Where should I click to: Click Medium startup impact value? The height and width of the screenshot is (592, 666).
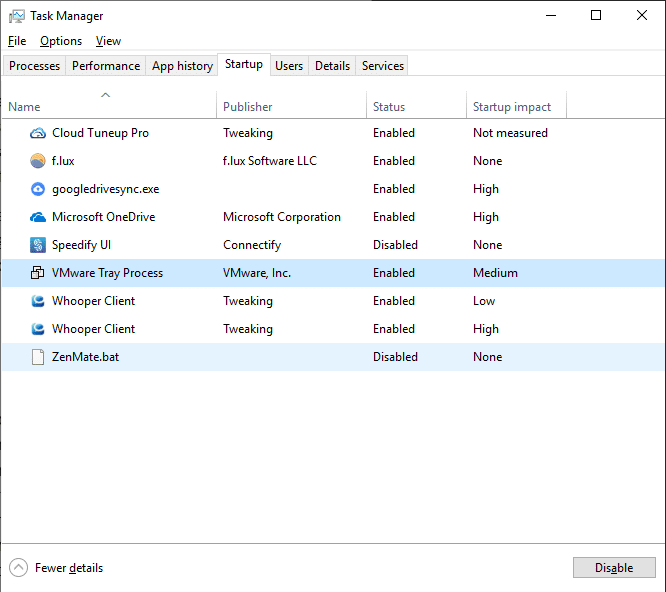pyautogui.click(x=495, y=273)
